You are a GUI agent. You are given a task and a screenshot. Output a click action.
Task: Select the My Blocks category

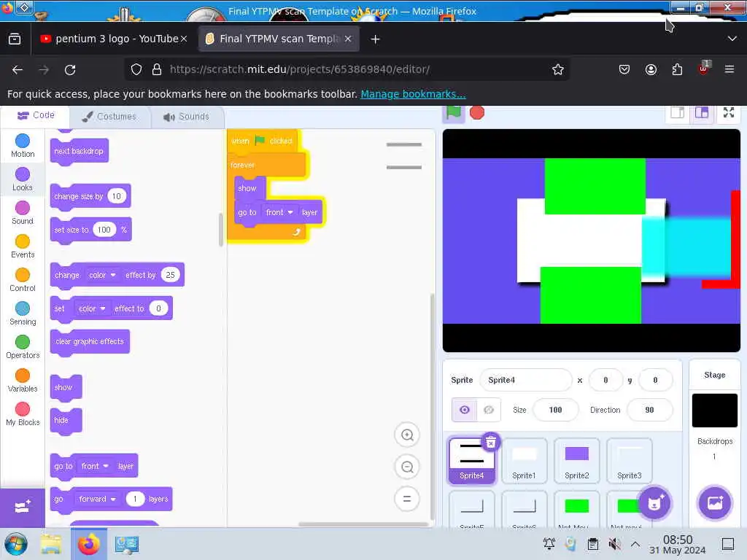pos(23,414)
